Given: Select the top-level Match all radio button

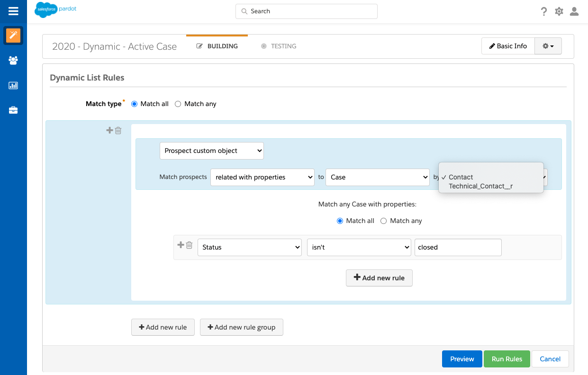Looking at the screenshot, I should [134, 104].
